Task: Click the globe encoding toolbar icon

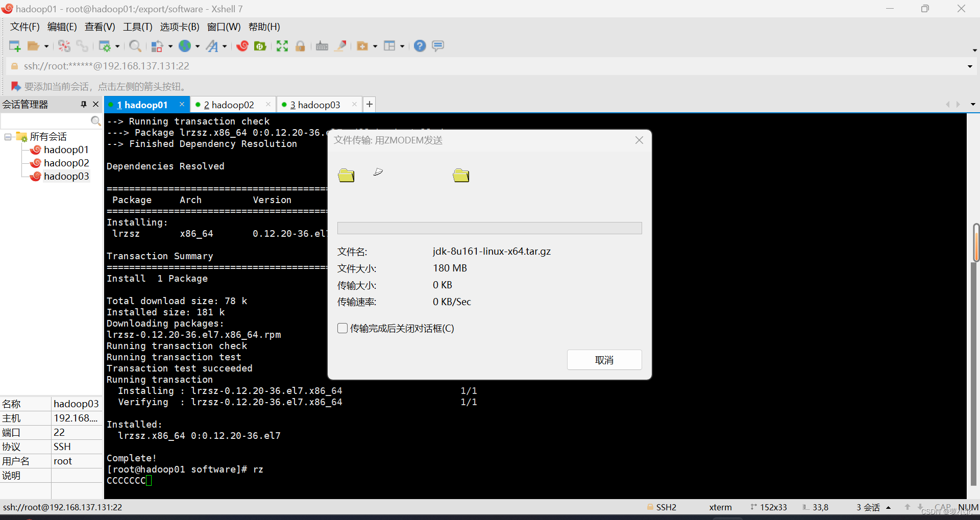Action: 185,46
